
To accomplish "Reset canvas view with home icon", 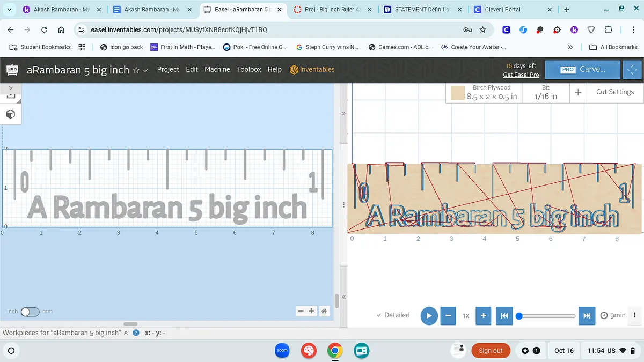I will pyautogui.click(x=324, y=311).
